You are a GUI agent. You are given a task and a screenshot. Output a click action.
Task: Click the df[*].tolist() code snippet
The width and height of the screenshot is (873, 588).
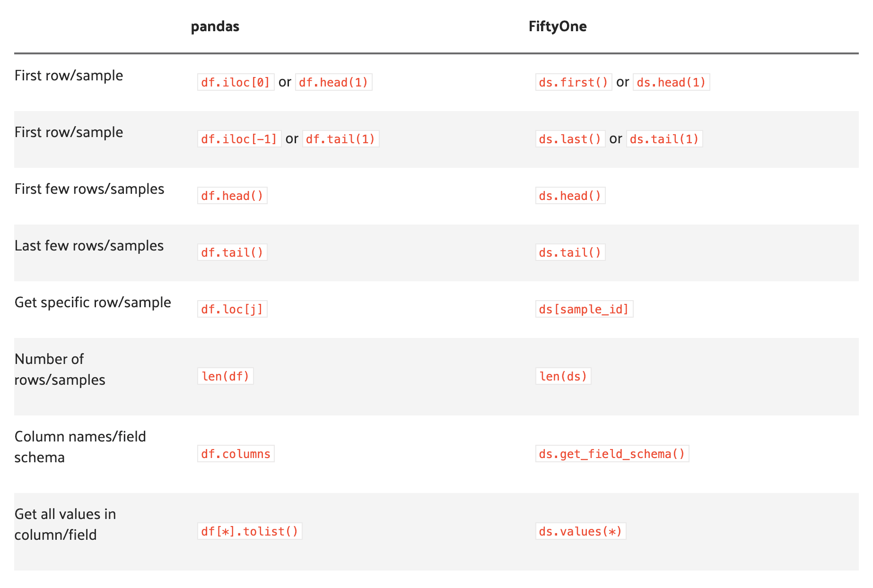coord(250,531)
